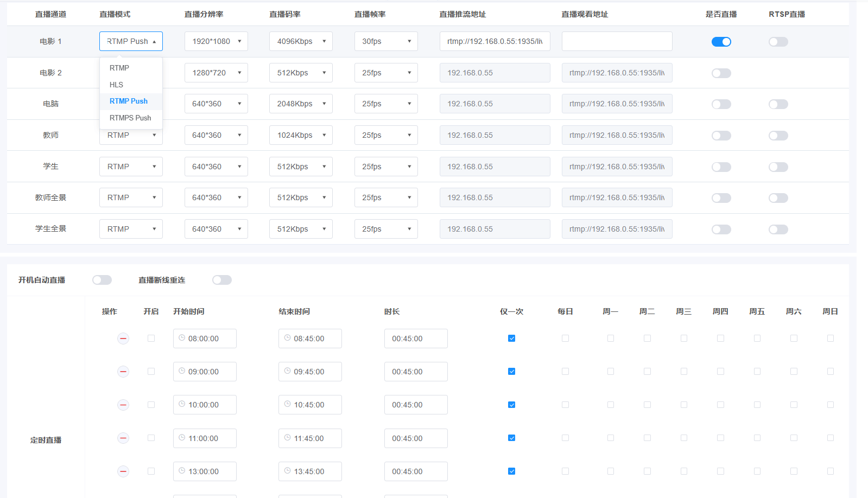Click clock icon in 13:45:00 end field
The height and width of the screenshot is (498, 868).
click(x=287, y=470)
